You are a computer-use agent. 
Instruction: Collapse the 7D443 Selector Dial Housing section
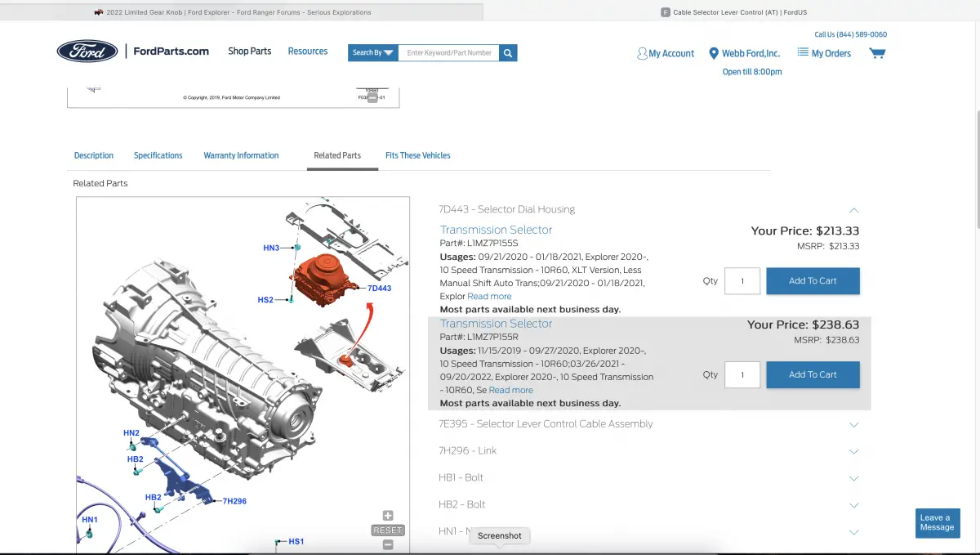(x=853, y=210)
